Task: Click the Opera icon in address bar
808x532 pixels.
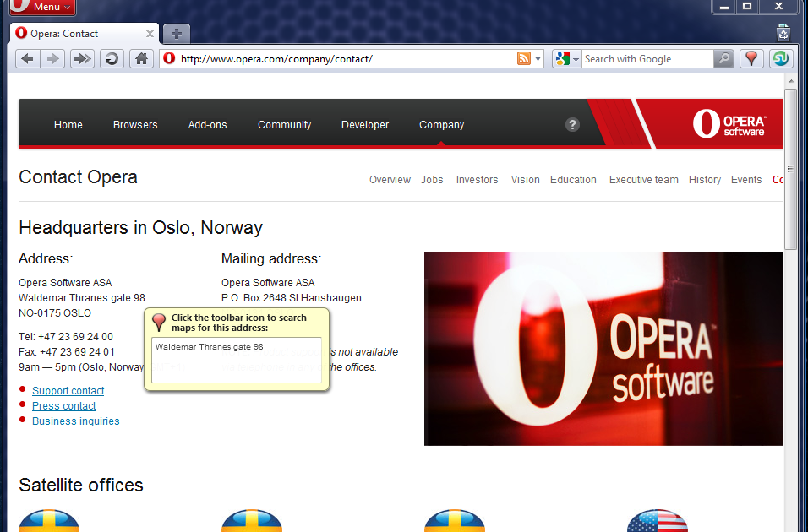Action: click(170, 59)
